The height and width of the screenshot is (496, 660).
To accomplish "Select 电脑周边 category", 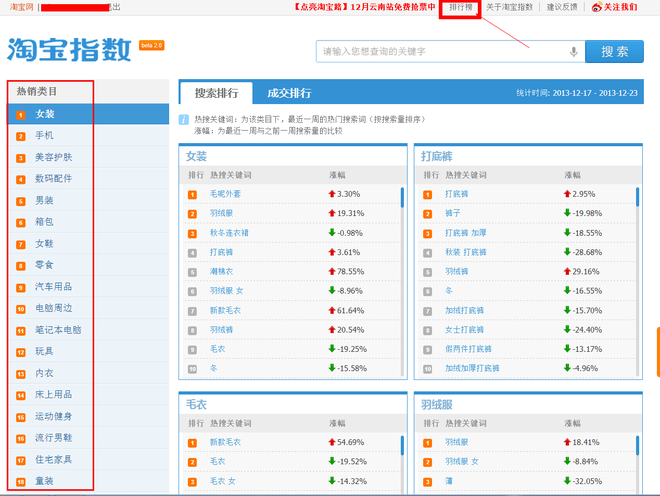I will click(88, 308).
